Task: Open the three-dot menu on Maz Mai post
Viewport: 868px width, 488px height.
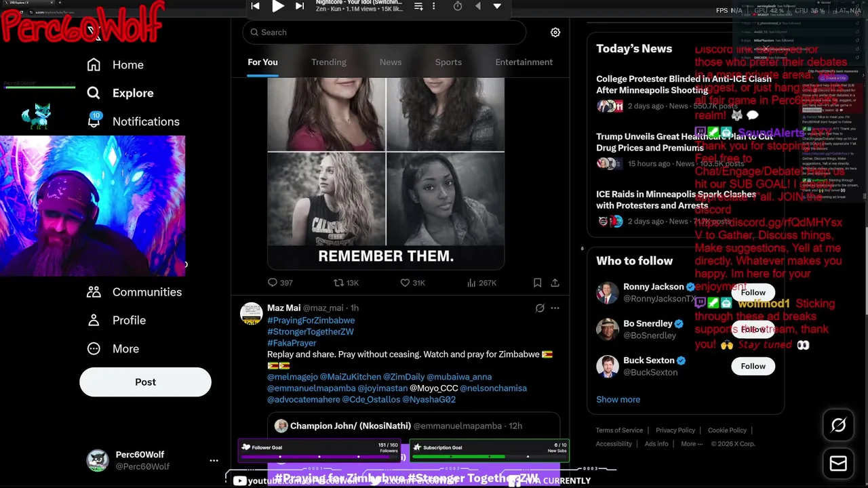Action: [x=555, y=308]
